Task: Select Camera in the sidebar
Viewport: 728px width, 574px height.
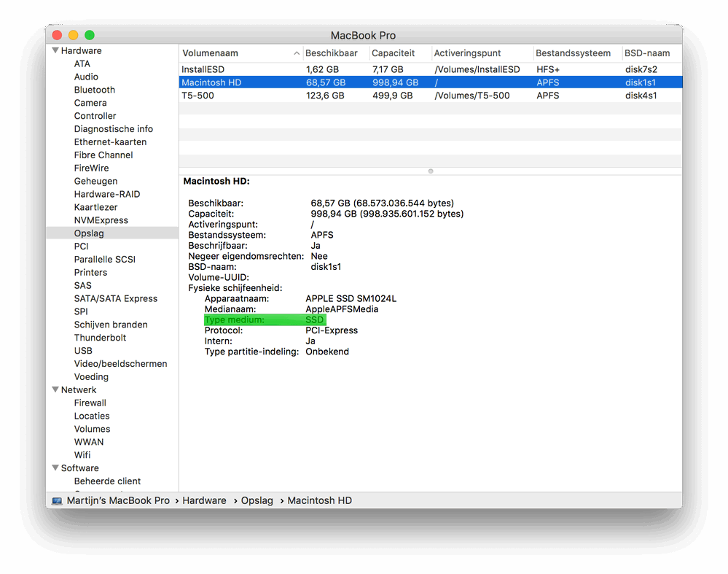Action: tap(90, 103)
